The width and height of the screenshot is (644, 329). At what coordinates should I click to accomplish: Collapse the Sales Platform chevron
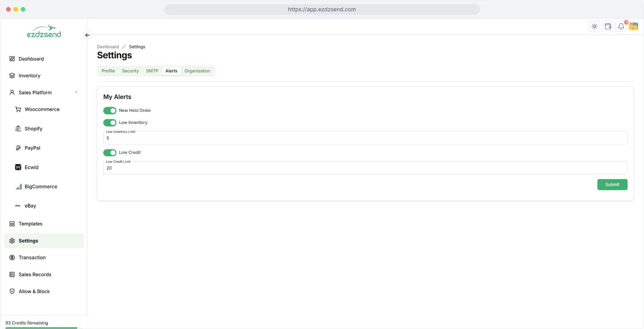(x=76, y=93)
